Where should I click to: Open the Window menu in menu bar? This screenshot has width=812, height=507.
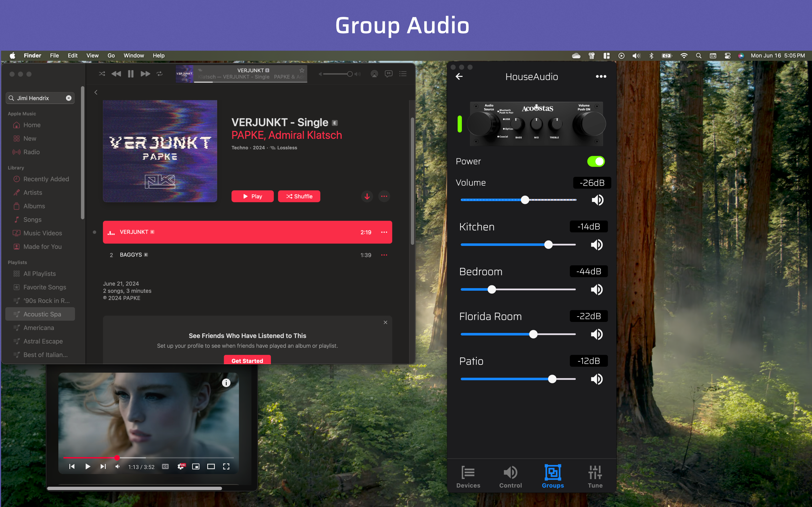[x=134, y=56]
